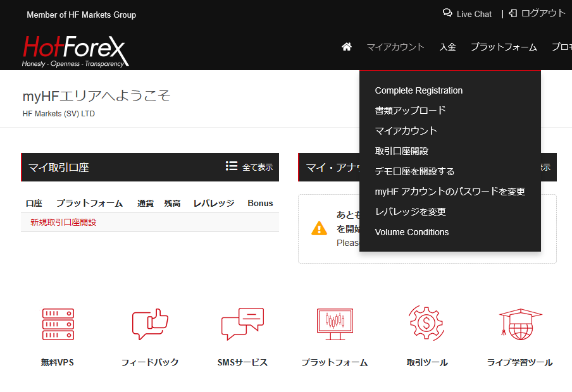
Task: Open the フィードバック thumbs-up icon
Action: 150,324
